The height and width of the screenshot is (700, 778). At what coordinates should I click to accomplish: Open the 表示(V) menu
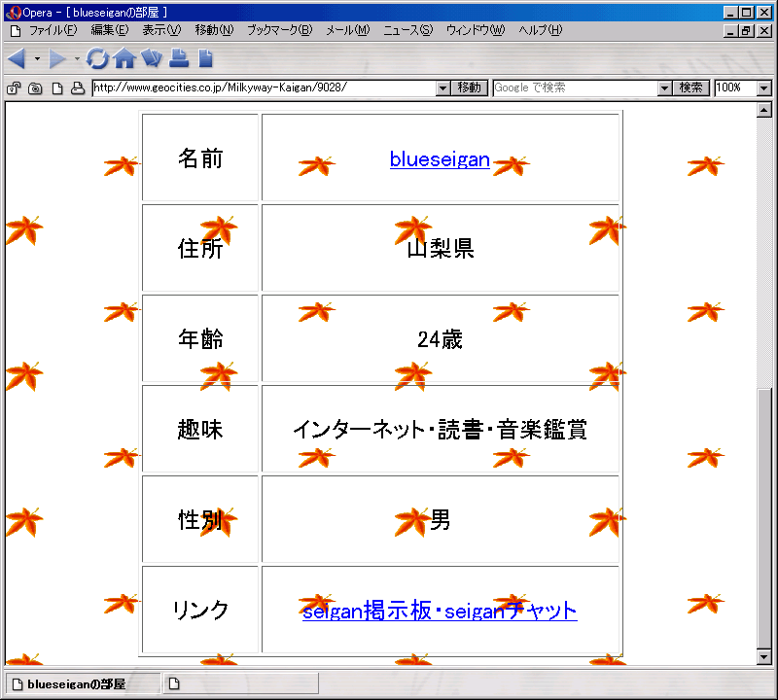161,30
